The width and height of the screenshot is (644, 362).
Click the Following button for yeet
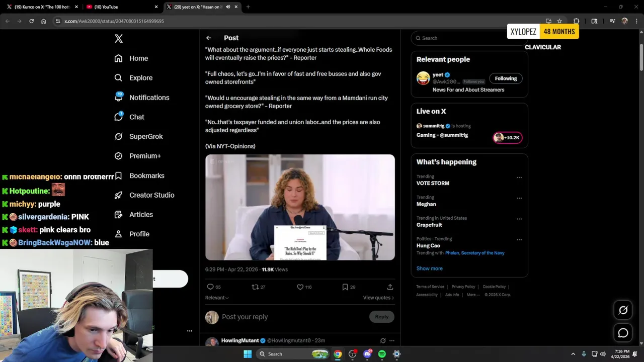pos(506,78)
